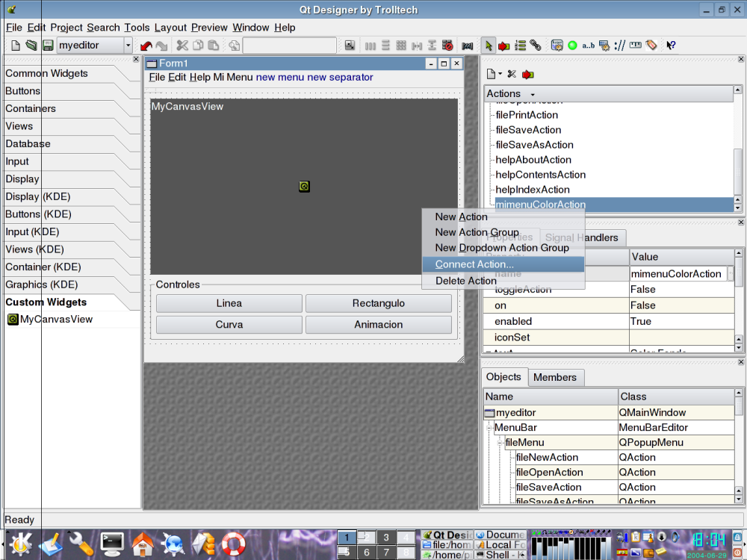Select the Set Buddy chain-link tool
Viewport: 747px width, 560px height.
pyautogui.click(x=536, y=46)
